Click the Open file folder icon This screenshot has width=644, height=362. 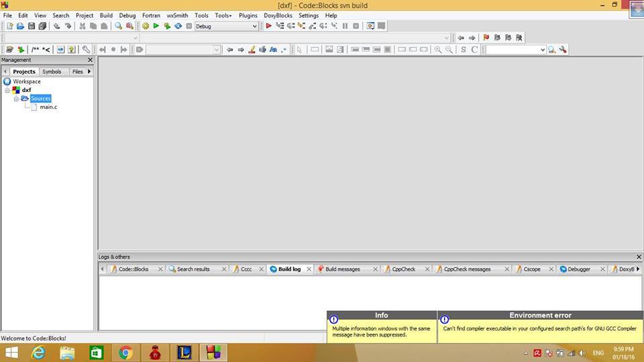pos(20,26)
